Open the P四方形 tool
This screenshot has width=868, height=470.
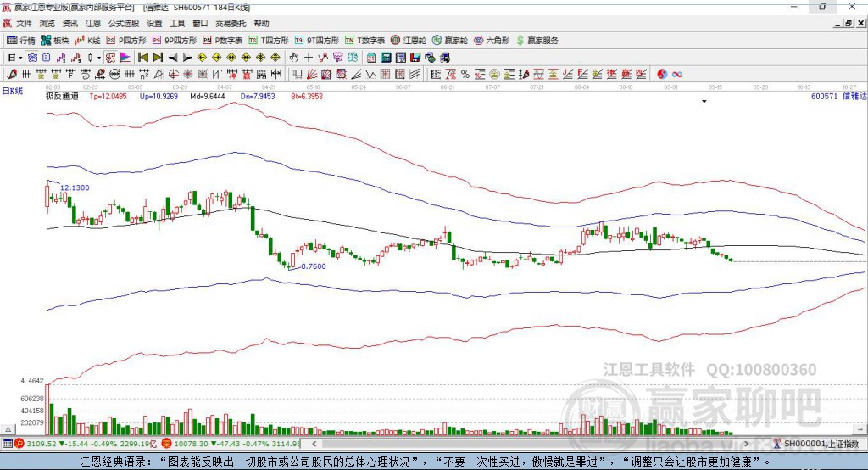(x=126, y=41)
